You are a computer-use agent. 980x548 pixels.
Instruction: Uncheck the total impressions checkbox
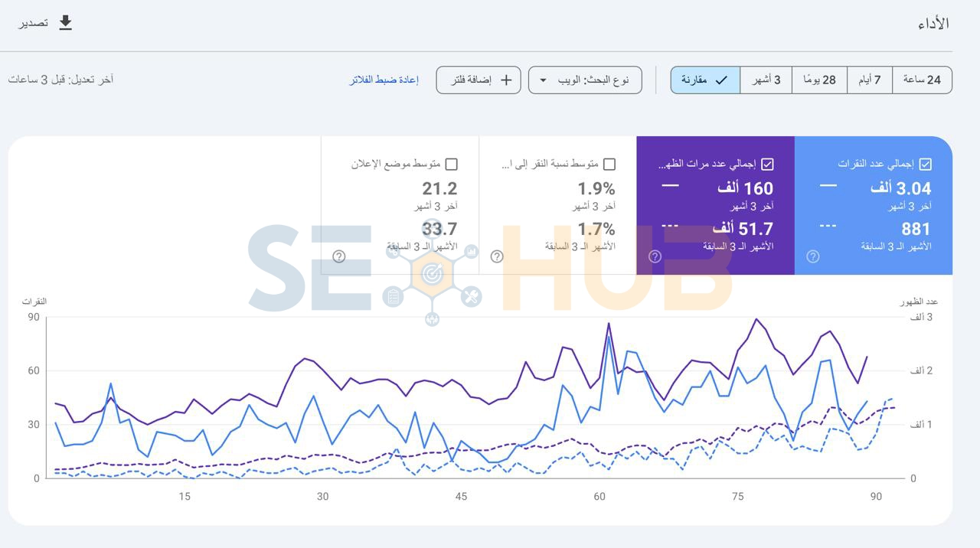(768, 164)
